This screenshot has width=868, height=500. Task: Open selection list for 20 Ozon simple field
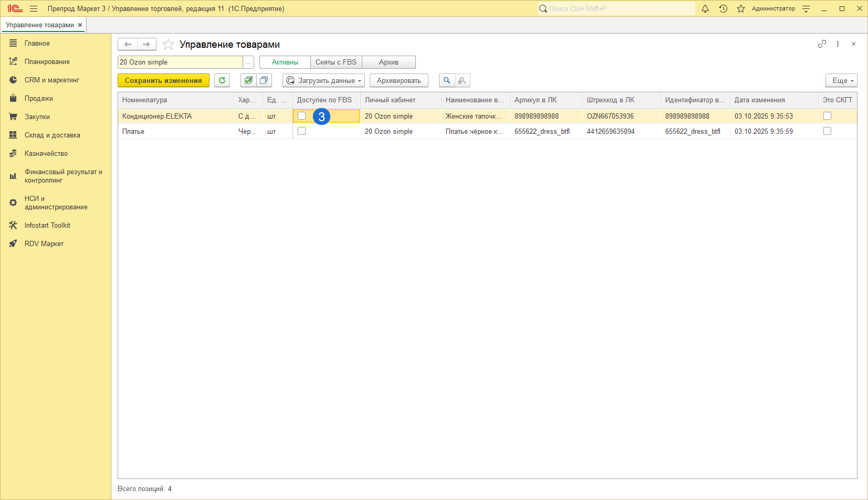248,62
